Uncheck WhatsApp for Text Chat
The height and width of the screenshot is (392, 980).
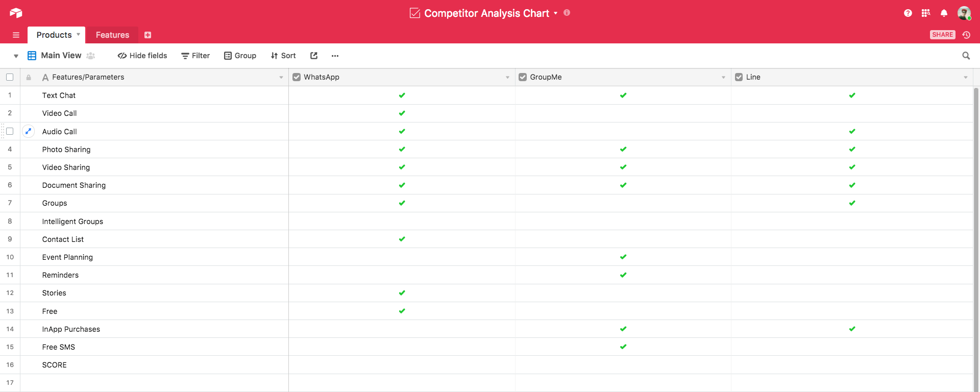(x=402, y=95)
